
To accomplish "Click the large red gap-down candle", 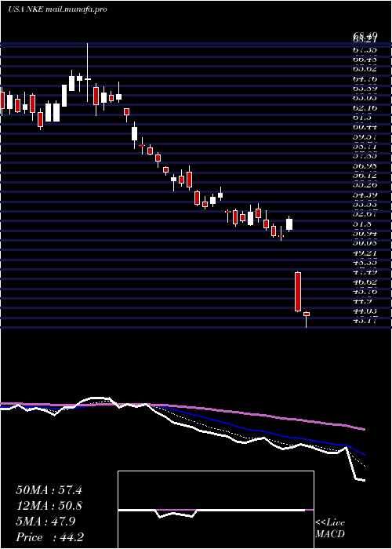I will point(298,292).
